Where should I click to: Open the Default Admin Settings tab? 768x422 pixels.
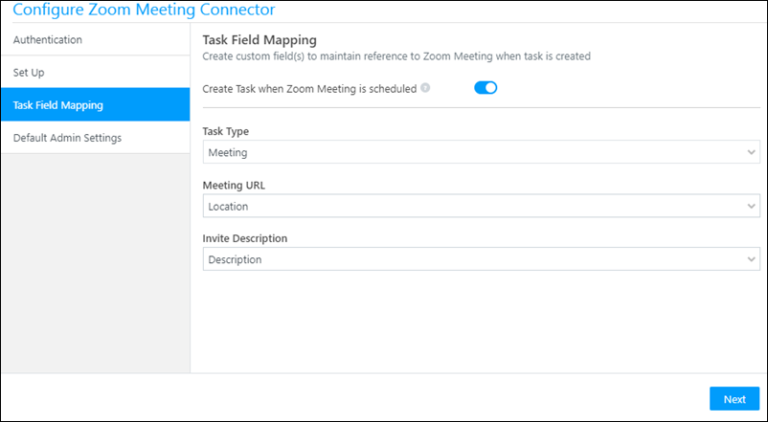pyautogui.click(x=67, y=138)
